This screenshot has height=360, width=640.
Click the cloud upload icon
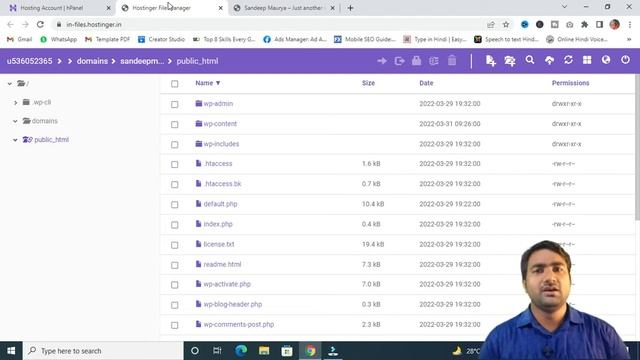(549, 60)
